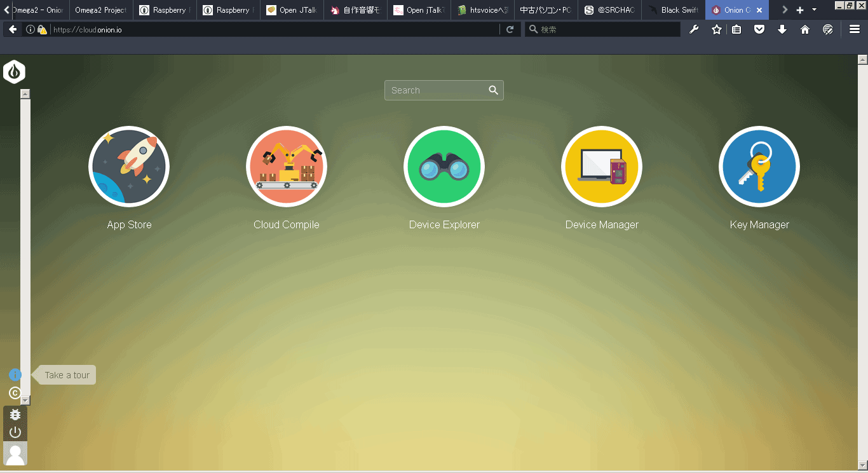
Task: Open the Firefox hamburger menu
Action: 855,29
